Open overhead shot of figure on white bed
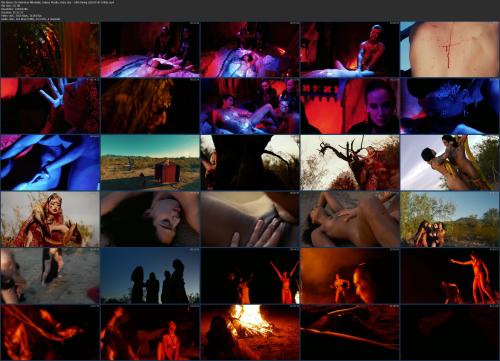This screenshot has height=361, width=500. [250, 49]
